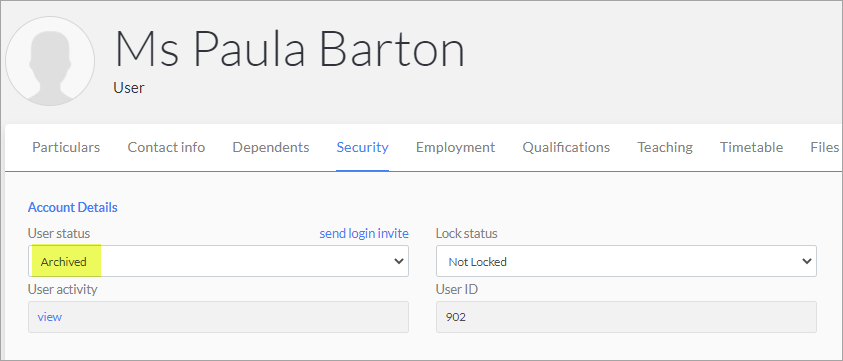This screenshot has width=843, height=361.
Task: Open the Timetable tab
Action: 751,147
